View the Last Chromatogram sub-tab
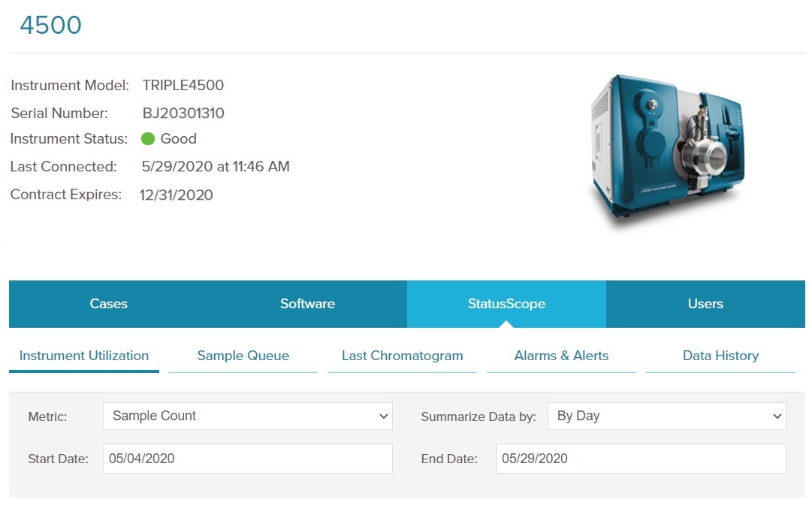Image resolution: width=812 pixels, height=512 pixels. click(402, 356)
